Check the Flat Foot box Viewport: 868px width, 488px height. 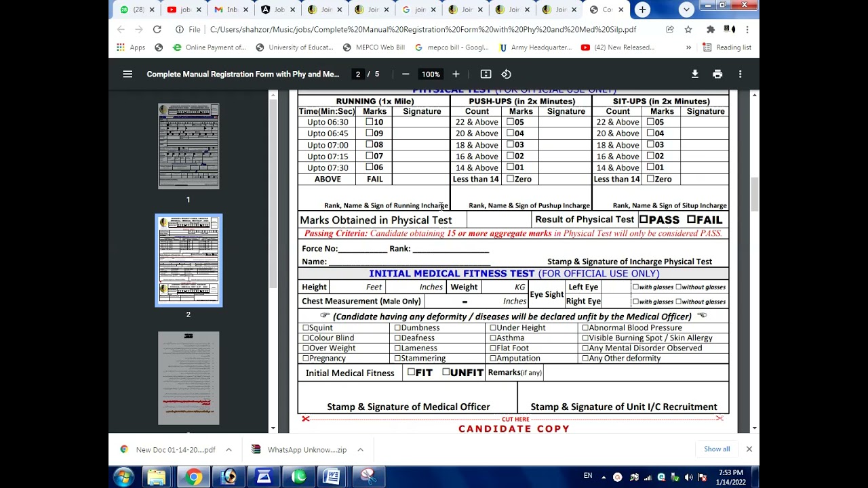(x=493, y=348)
